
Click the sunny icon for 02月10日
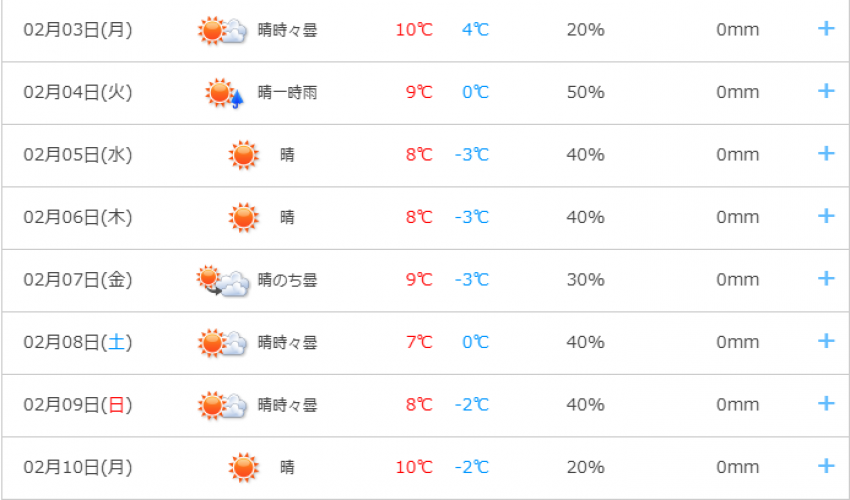click(243, 467)
